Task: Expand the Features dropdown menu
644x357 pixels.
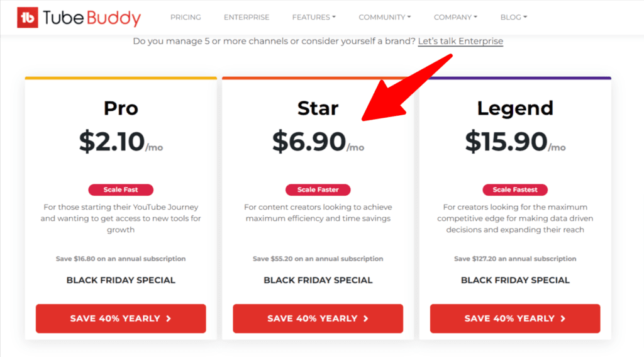Action: click(314, 17)
